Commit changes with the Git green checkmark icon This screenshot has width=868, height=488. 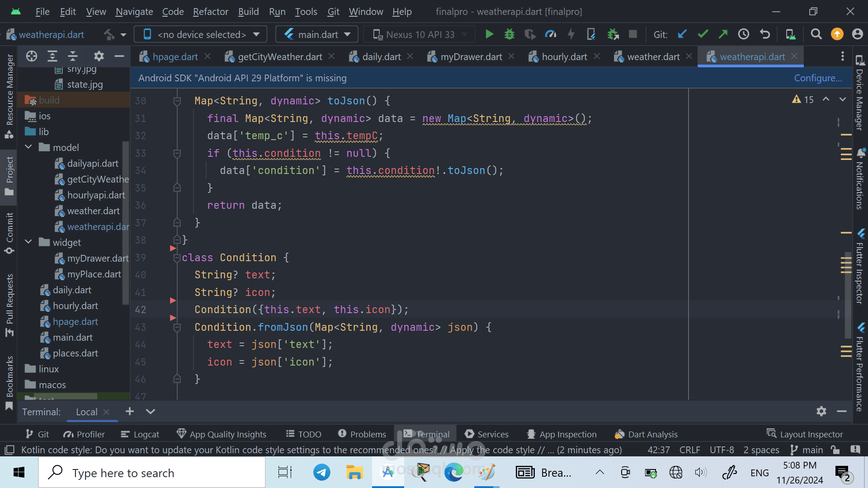tap(703, 34)
